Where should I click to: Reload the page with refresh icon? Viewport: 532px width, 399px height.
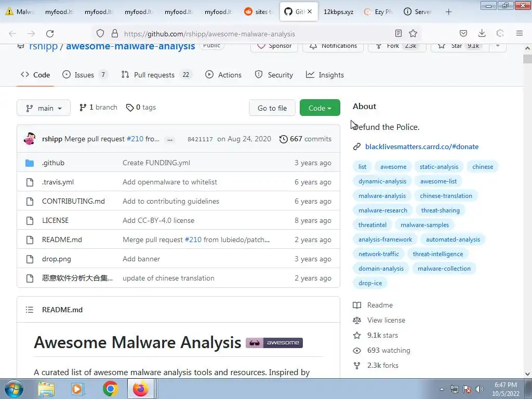point(50,34)
